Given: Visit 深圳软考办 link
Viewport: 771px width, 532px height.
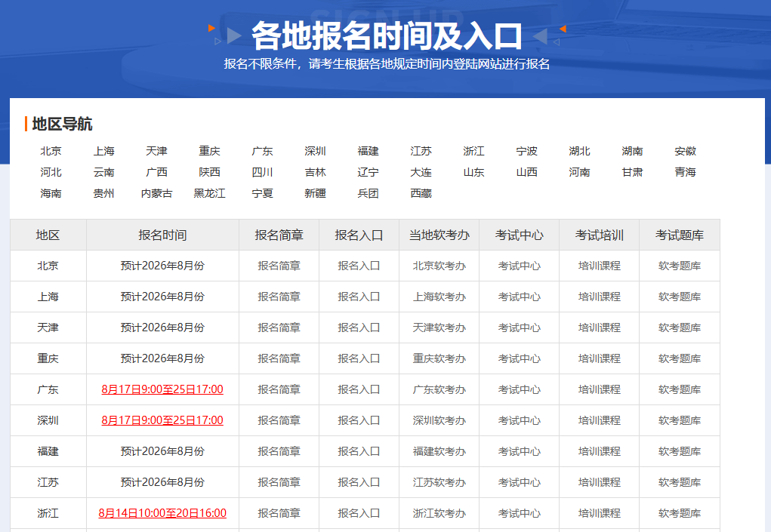Looking at the screenshot, I should [x=439, y=420].
